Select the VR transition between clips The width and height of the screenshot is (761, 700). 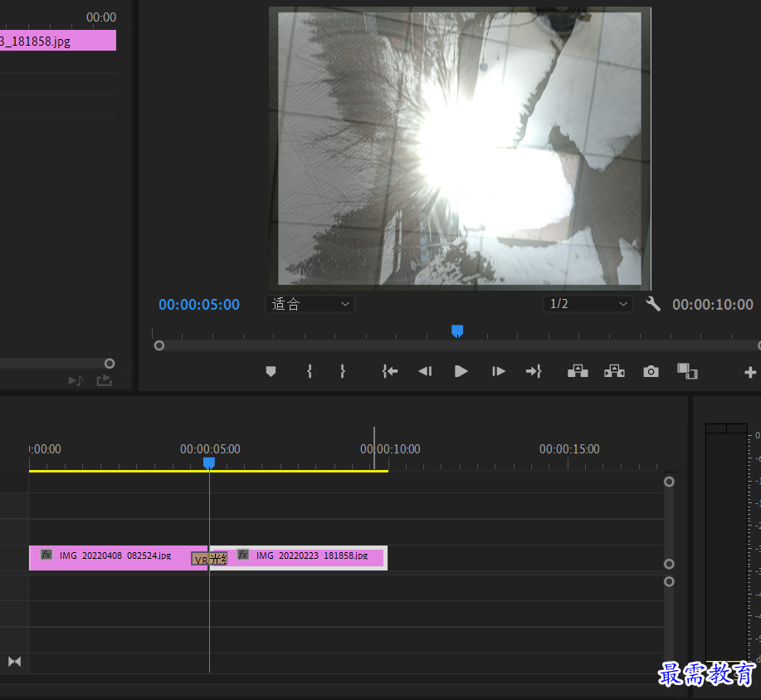(209, 559)
